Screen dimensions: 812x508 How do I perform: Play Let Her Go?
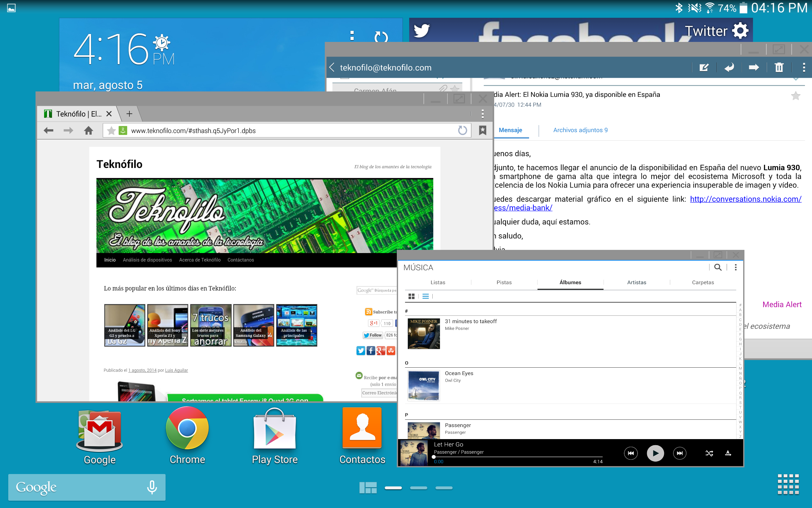pos(655,453)
